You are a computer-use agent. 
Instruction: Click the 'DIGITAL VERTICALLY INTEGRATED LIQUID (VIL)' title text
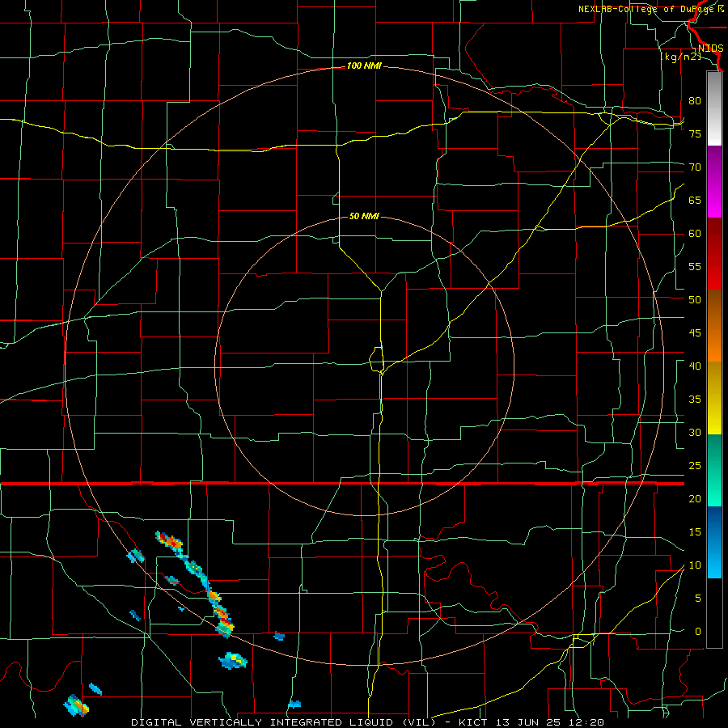coord(283,722)
